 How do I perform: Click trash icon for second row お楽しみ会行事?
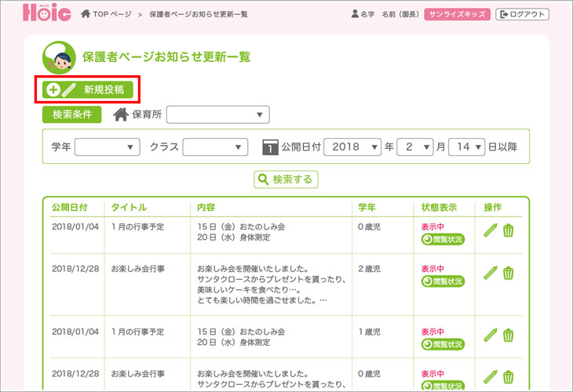click(509, 273)
